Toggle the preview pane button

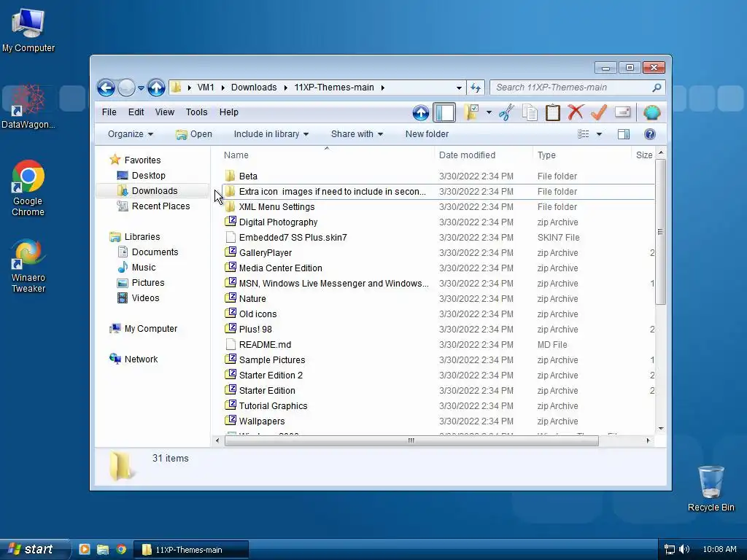(x=624, y=134)
